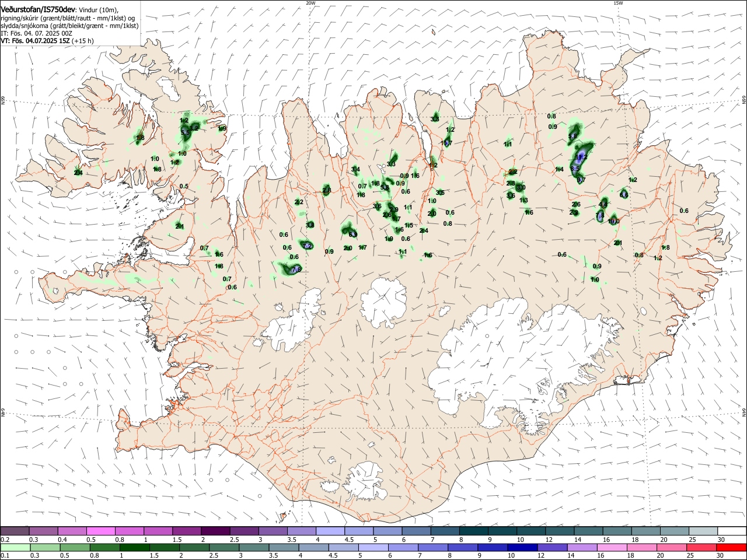Click the 'IT: Fös. 04. 07. 2025 00Z' line
The height and width of the screenshot is (560, 747).
[36, 33]
